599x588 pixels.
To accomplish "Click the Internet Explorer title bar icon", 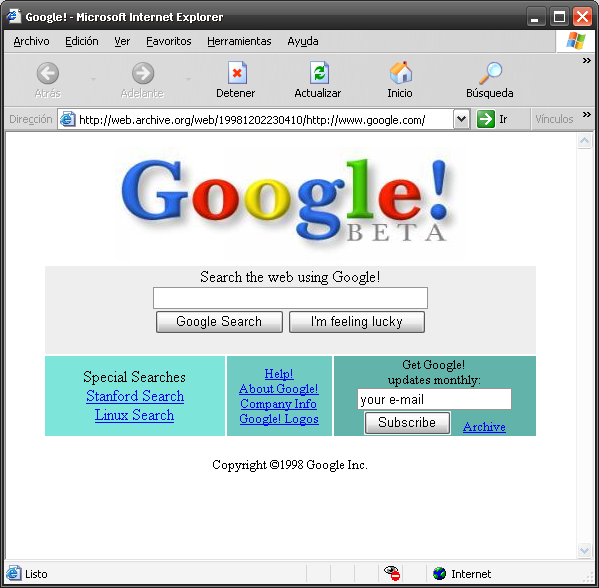I will click(14, 16).
